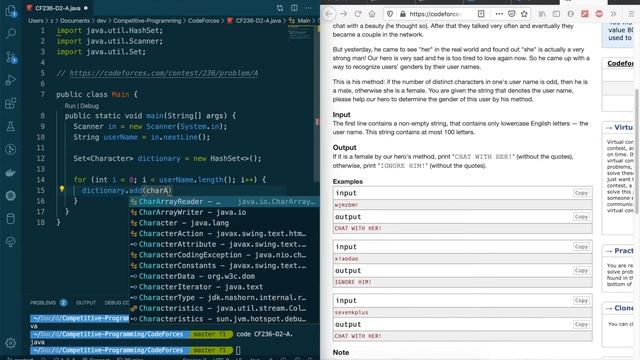Expand Firefox toolbar overflow chevrons
The image size is (640, 360).
coord(613,14)
